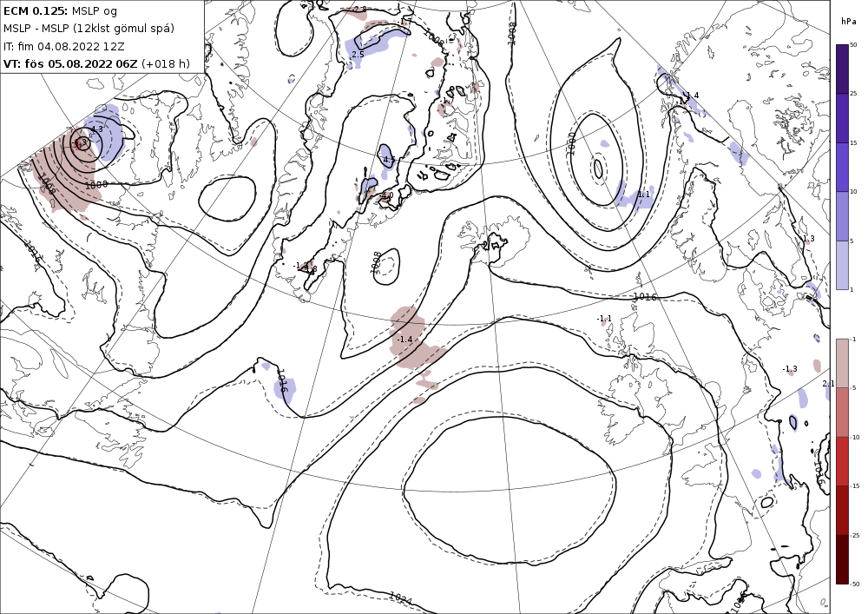Click the rotated '1000' label in the Norwegian Sea low
The width and height of the screenshot is (868, 614).
(x=572, y=142)
